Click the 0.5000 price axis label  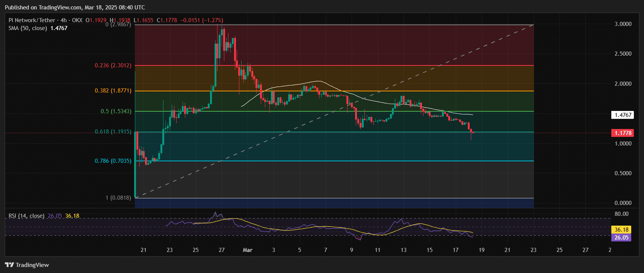pos(623,173)
